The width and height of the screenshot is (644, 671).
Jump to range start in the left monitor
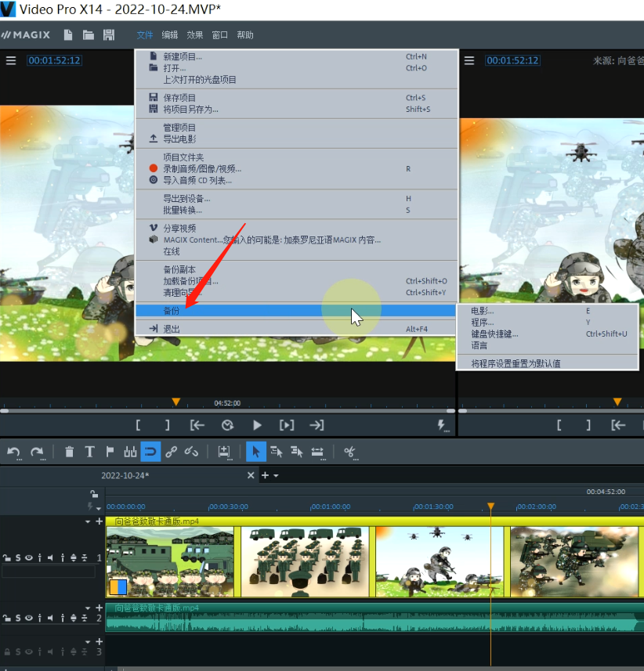click(197, 425)
